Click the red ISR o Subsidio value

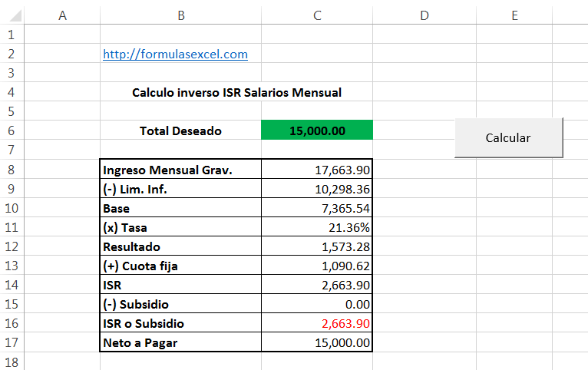pos(317,322)
